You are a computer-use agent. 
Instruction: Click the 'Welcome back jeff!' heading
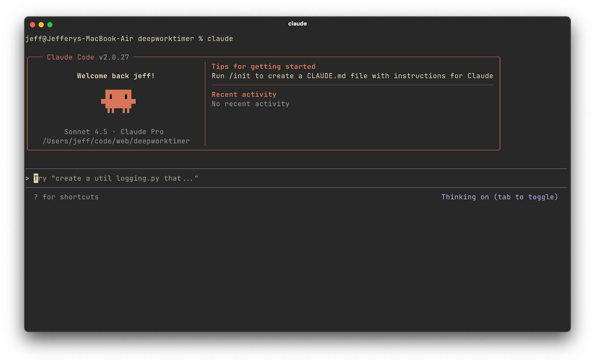click(x=116, y=76)
